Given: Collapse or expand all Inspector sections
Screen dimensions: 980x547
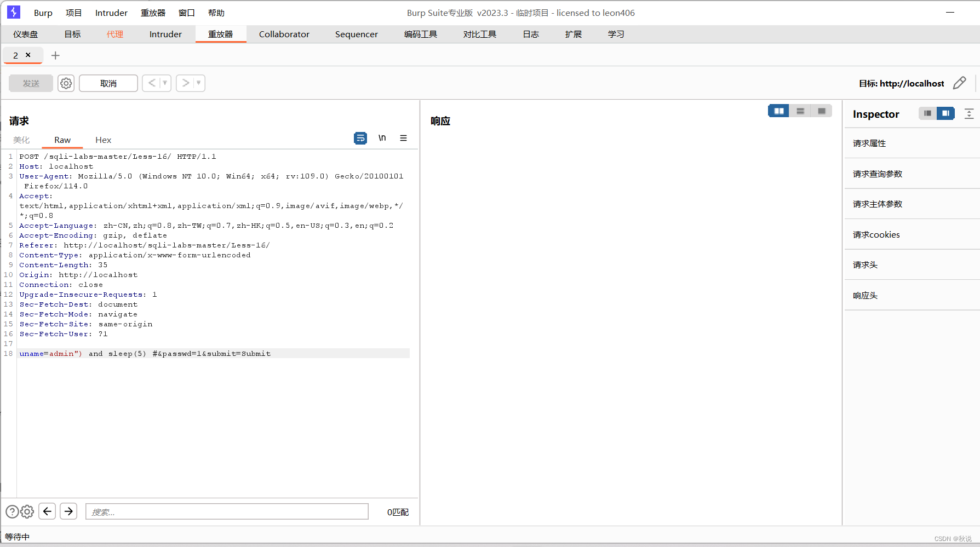Looking at the screenshot, I should click(969, 113).
